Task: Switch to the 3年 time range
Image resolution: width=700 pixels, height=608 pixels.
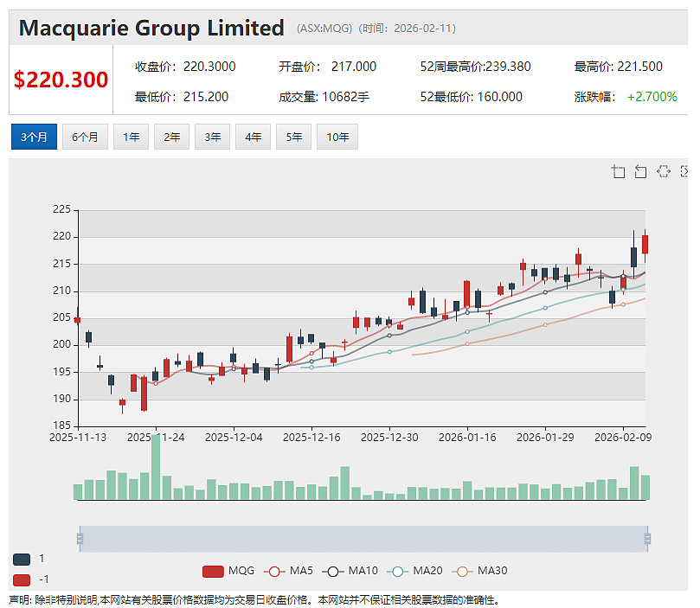Action: tap(213, 137)
